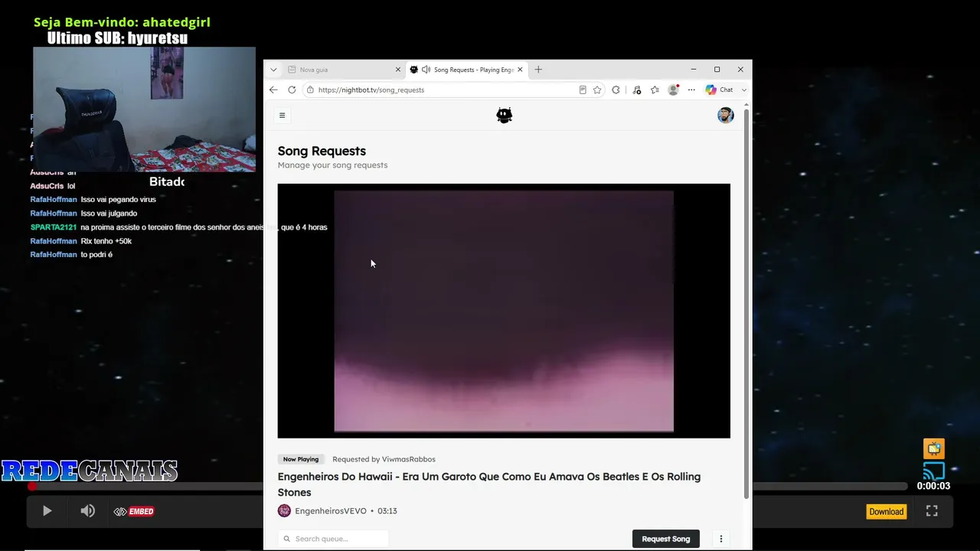Image resolution: width=980 pixels, height=551 pixels.
Task: Click the video player seek bar
Action: (469, 486)
